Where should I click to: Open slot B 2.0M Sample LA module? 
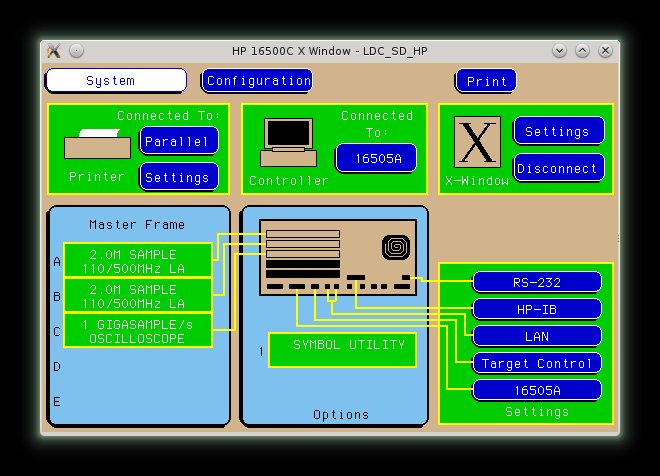tap(138, 295)
